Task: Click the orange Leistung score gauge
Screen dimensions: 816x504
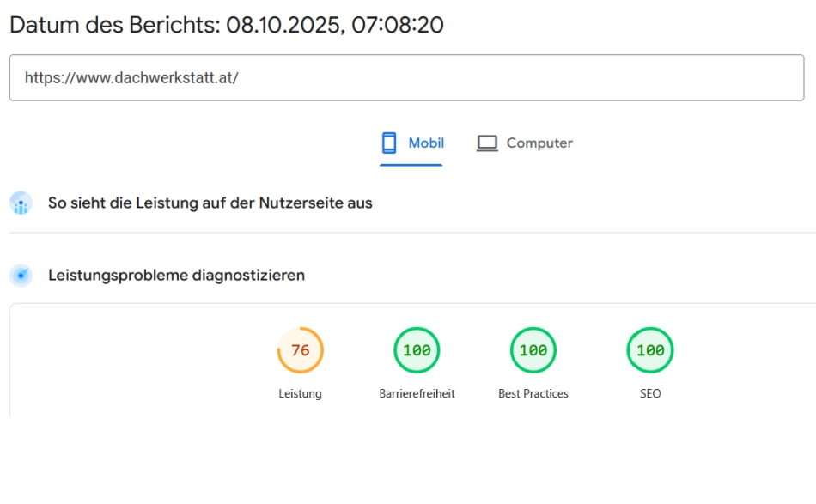Action: [x=300, y=349]
